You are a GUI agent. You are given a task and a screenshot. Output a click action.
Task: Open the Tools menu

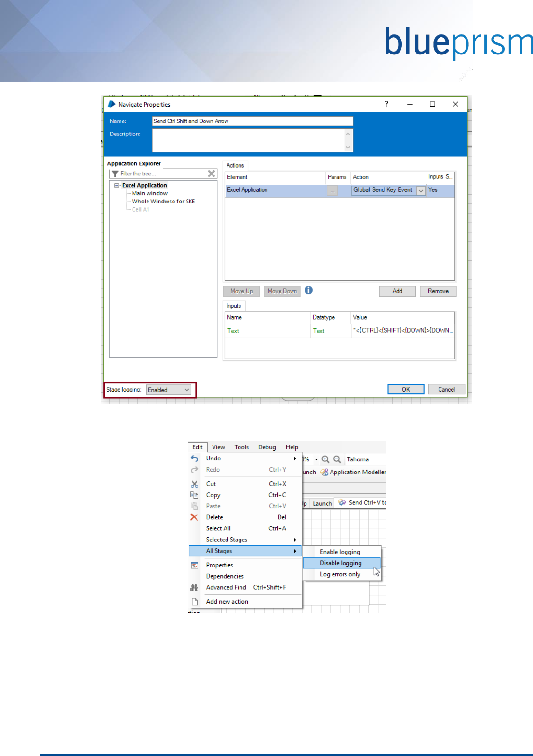(x=241, y=447)
